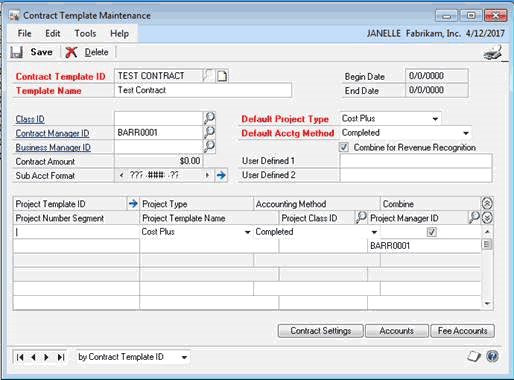Screen dimensions: 514x380
Task: Click the grid show-details double down chevron
Action: coord(487,218)
